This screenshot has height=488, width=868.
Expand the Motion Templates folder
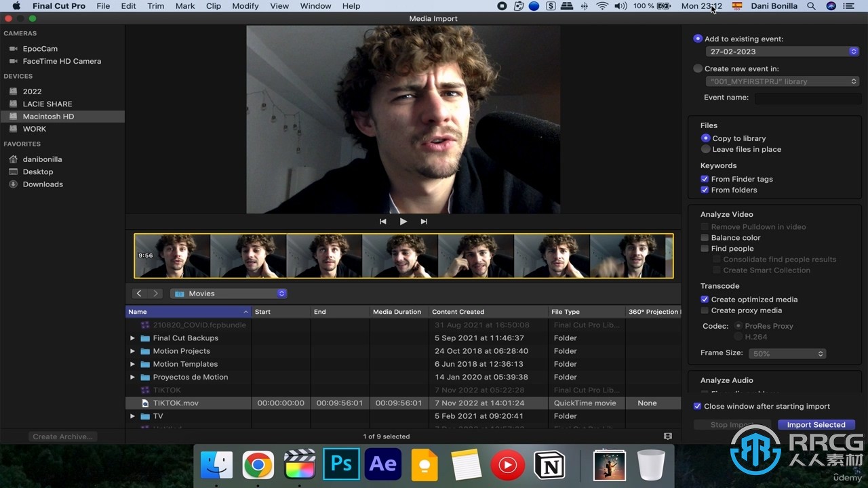133,364
